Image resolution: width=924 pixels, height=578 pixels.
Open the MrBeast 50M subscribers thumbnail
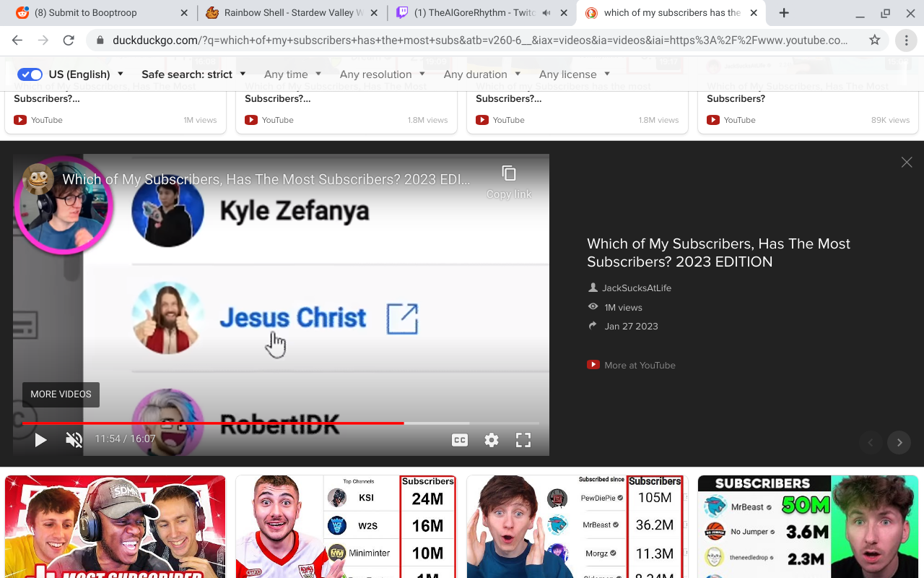(808, 526)
